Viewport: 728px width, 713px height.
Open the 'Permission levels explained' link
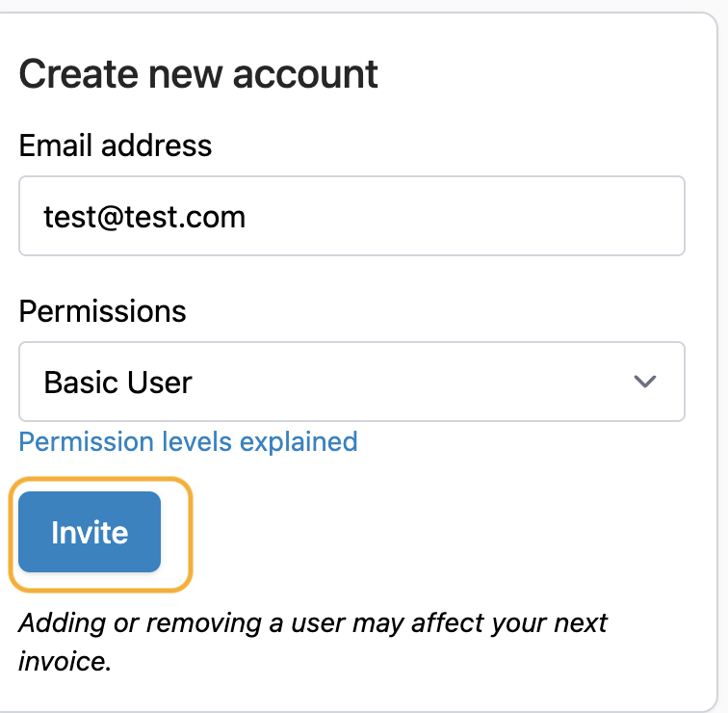pyautogui.click(x=188, y=441)
